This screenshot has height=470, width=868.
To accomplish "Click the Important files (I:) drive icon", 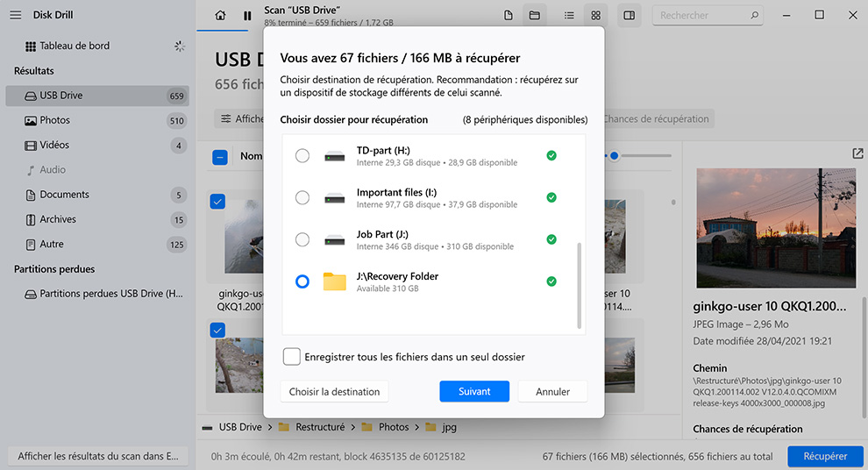I will [335, 198].
